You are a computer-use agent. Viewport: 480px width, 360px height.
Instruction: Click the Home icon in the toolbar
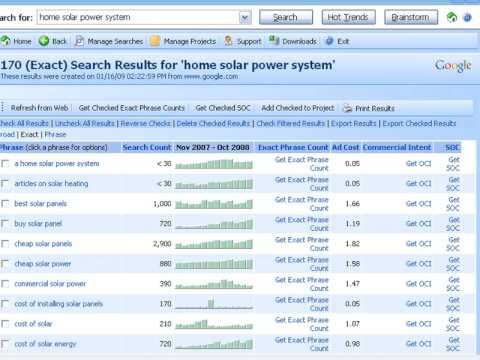pos(5,41)
